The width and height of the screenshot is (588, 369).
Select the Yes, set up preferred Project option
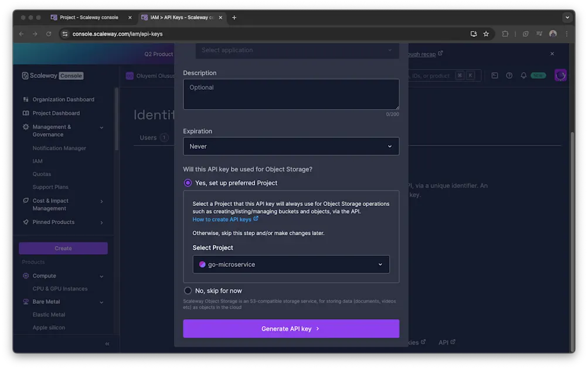tap(188, 182)
